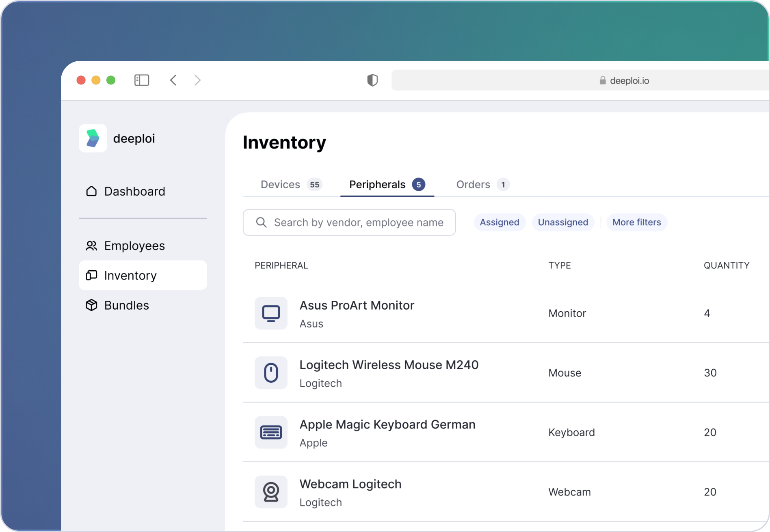Open the privacy shield icon
The image size is (770, 532).
tap(372, 80)
